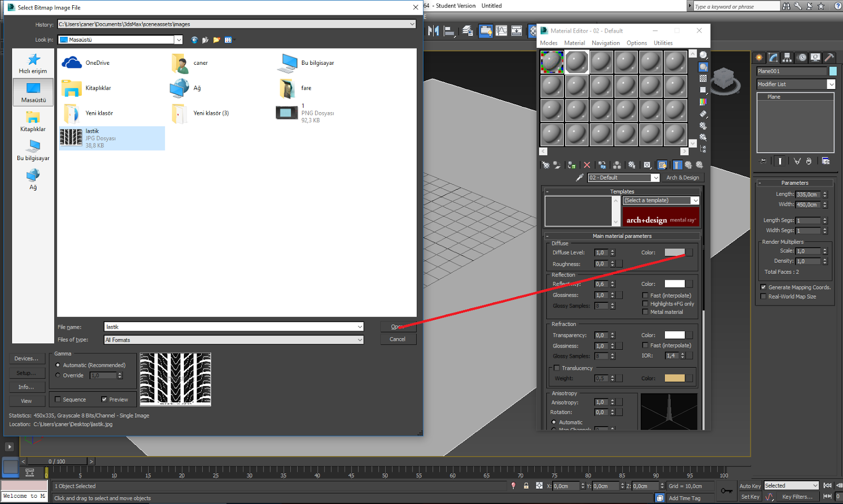Viewport: 843px width, 504px height.
Task: Click the Make Preview filmstrip icon
Action: pos(703,114)
